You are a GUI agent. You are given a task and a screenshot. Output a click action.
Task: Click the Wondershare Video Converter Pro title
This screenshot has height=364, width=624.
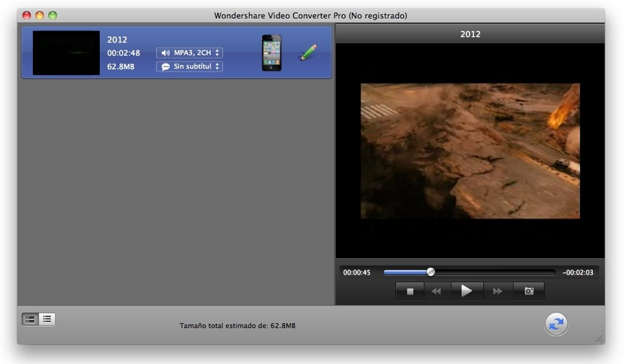pyautogui.click(x=310, y=15)
